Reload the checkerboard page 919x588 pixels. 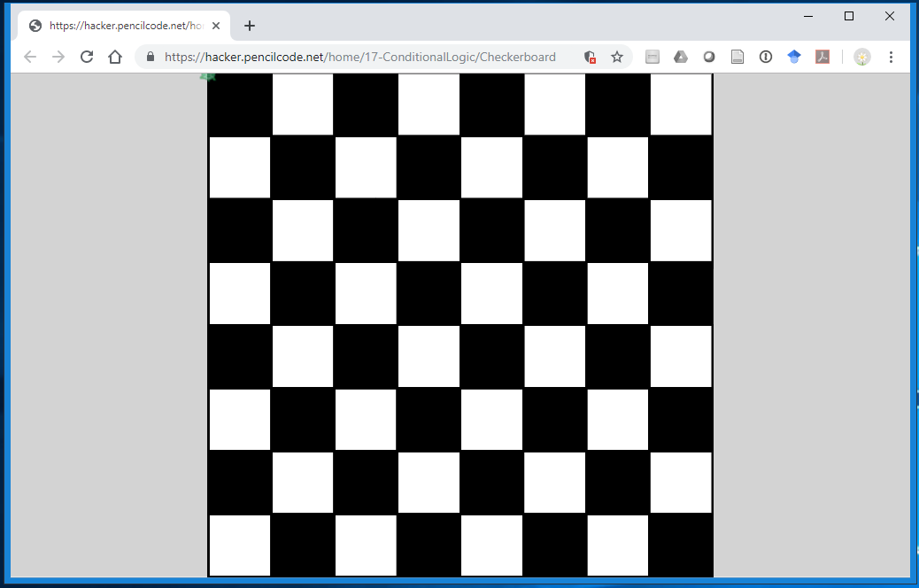pos(86,57)
